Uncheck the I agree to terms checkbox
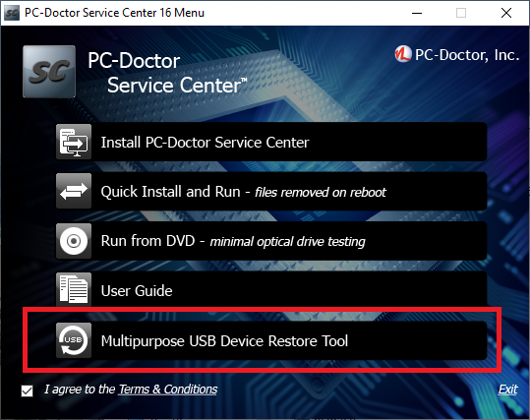530x420 pixels. 28,390
